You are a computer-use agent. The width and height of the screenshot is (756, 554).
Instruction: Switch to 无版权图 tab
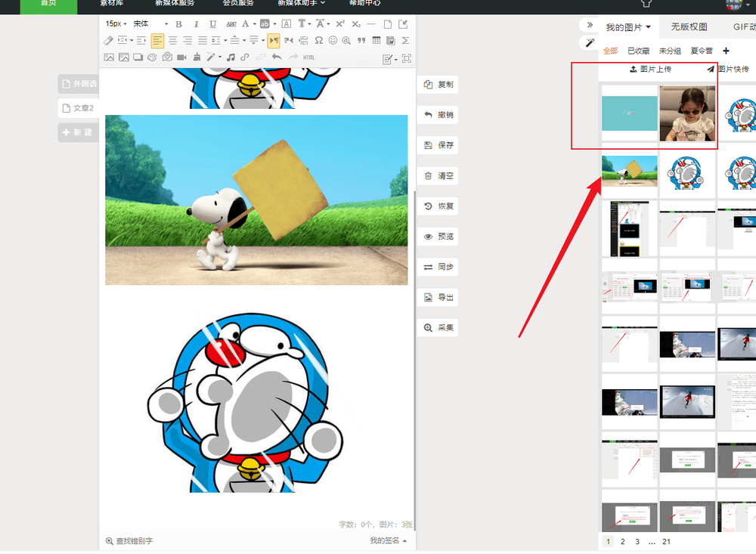688,27
